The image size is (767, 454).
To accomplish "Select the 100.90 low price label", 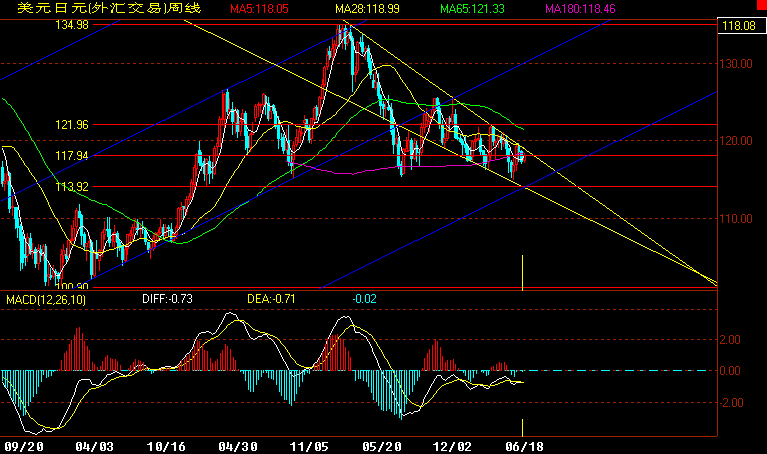I will [72, 286].
